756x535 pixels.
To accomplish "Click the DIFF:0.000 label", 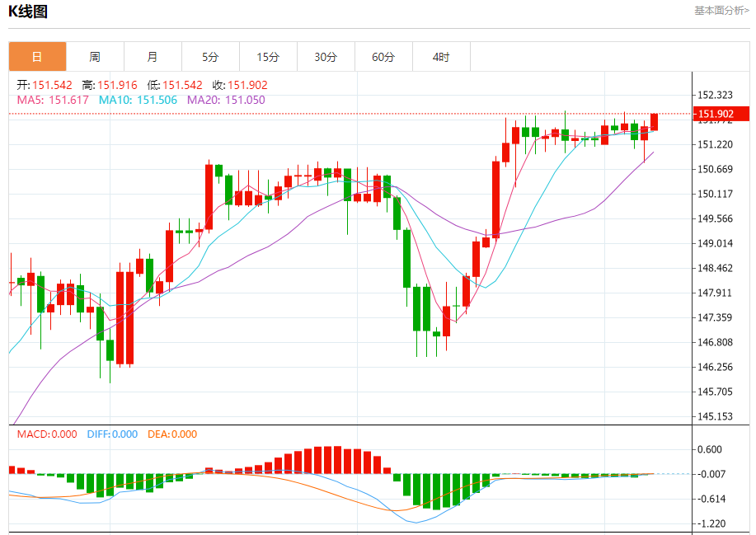I will click(x=112, y=434).
